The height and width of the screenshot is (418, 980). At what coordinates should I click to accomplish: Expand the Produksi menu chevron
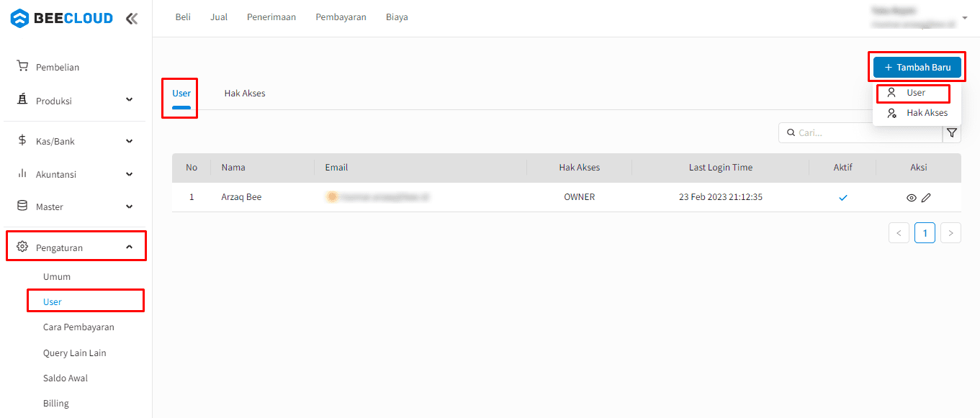pos(129,100)
